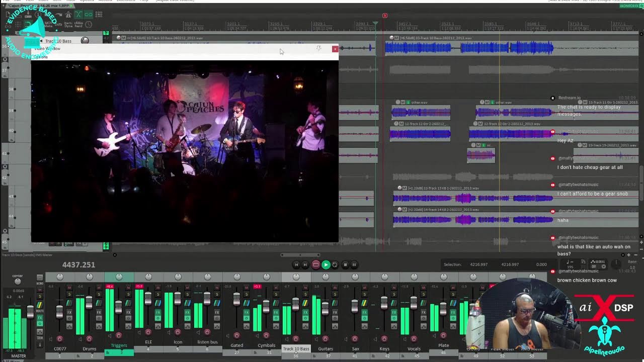Pause playback with the transport Pause button
644x362 pixels.
(354, 264)
